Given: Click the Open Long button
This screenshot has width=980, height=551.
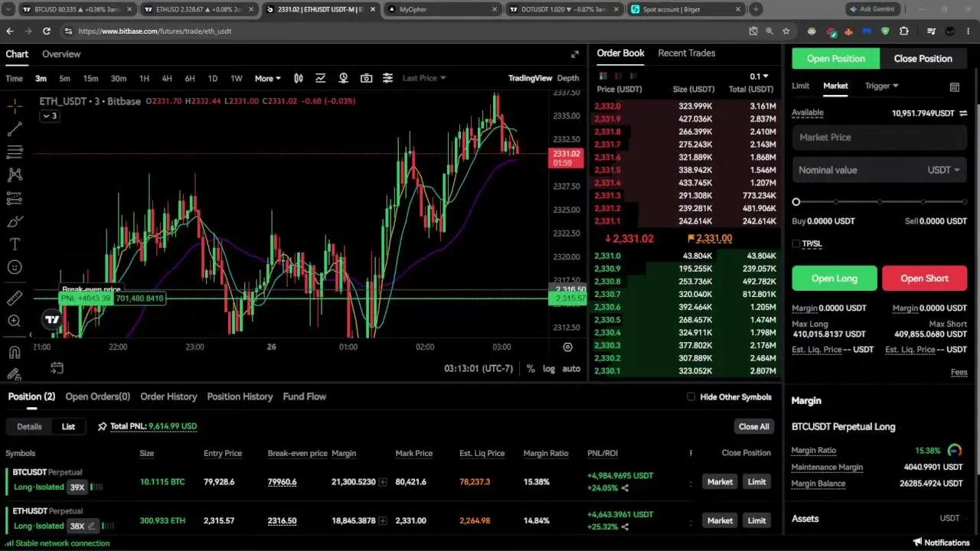Looking at the screenshot, I should (x=834, y=279).
